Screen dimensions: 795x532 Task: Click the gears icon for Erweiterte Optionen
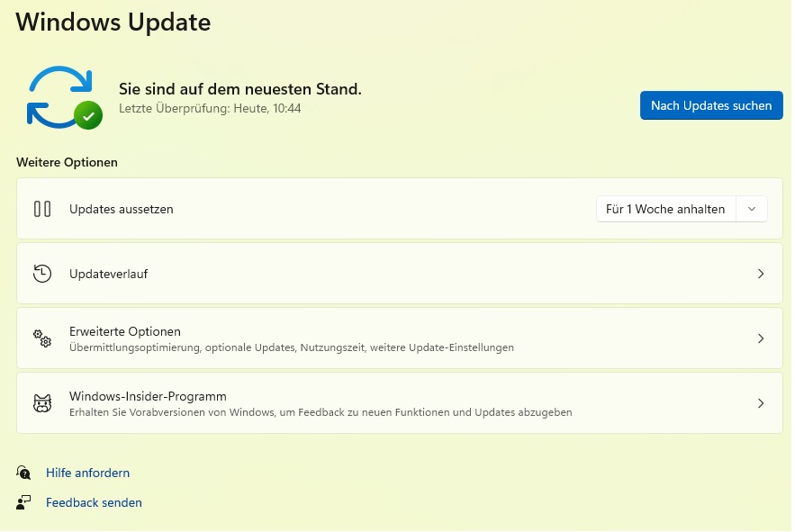pyautogui.click(x=42, y=338)
